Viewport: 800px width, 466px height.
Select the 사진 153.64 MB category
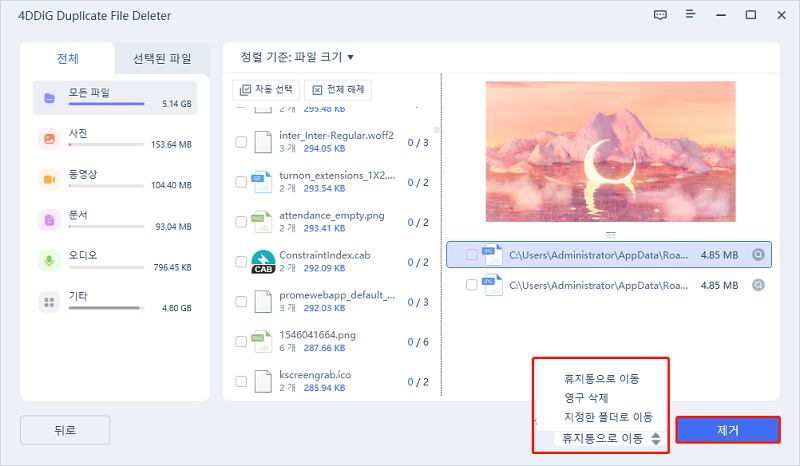pos(115,139)
